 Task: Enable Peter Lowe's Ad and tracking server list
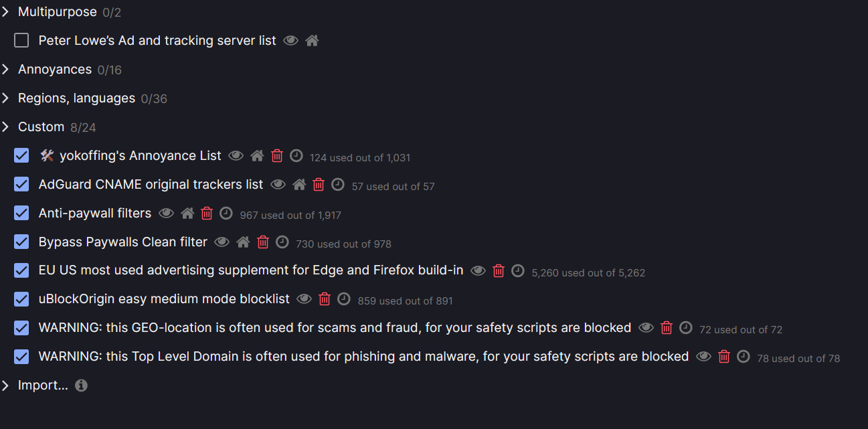coord(22,41)
